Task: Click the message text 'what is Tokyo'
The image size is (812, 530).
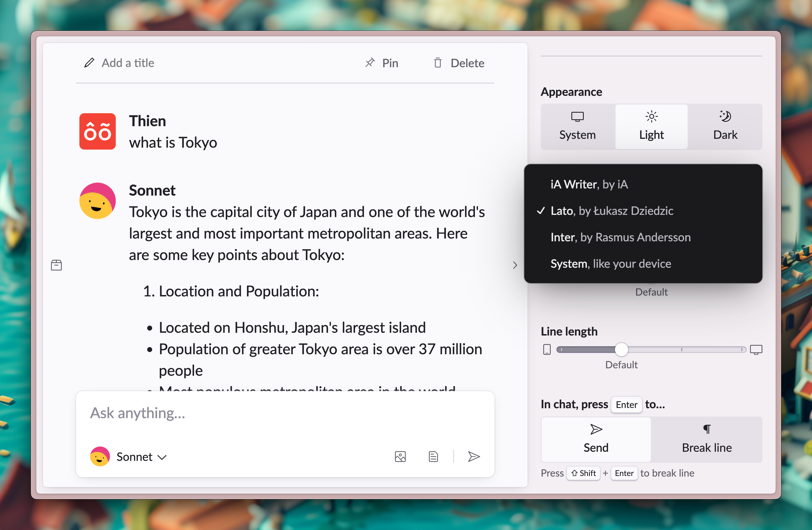Action: click(173, 143)
